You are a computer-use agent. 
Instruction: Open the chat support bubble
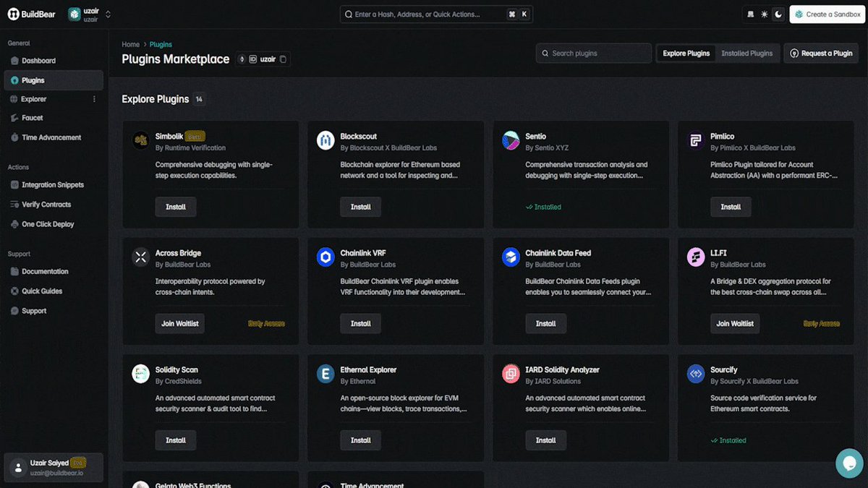point(849,463)
